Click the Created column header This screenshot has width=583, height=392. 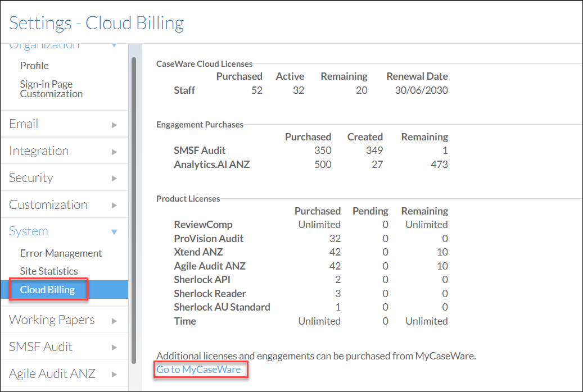365,137
